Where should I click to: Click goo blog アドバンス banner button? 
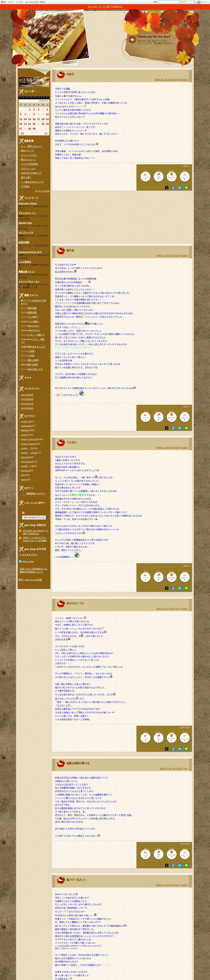coord(34,517)
